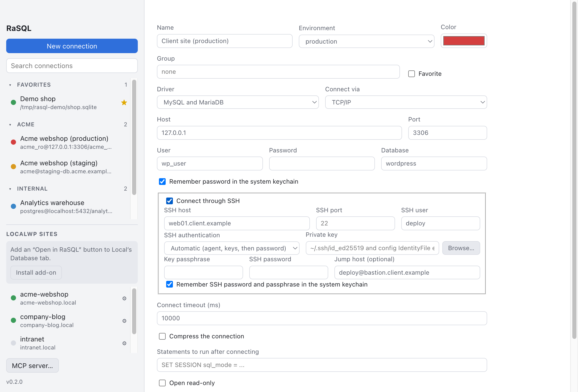This screenshot has height=392, width=578.
Task: Click the gold favorite star on Demo shop
Action: 124,103
